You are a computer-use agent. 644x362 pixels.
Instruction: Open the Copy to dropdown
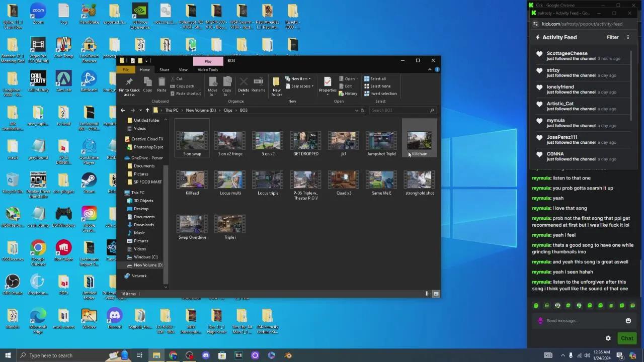[x=227, y=86]
